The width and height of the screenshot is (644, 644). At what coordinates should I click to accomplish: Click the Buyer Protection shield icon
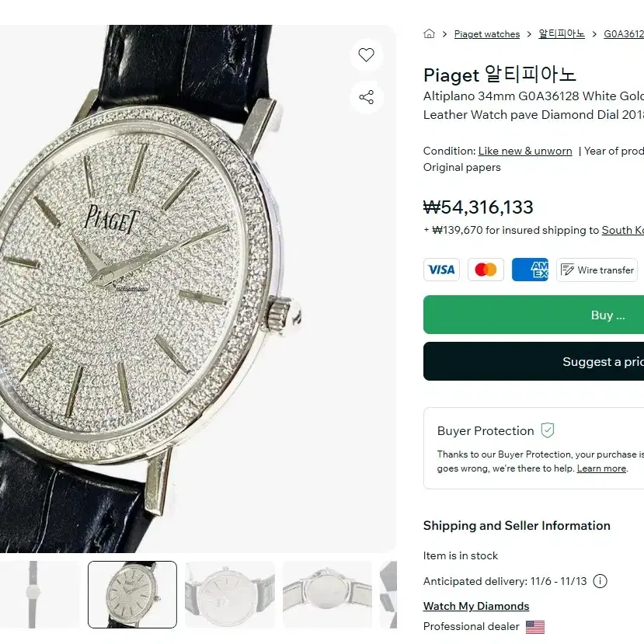[x=548, y=430]
